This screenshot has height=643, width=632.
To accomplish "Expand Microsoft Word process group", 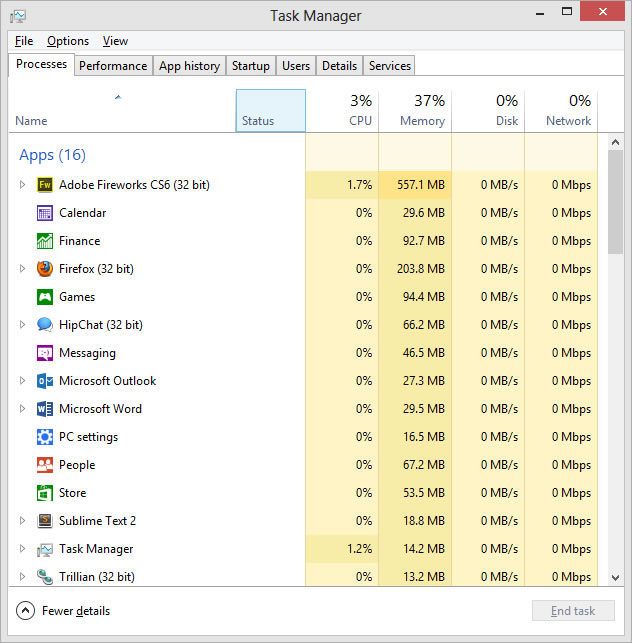I will [x=23, y=409].
